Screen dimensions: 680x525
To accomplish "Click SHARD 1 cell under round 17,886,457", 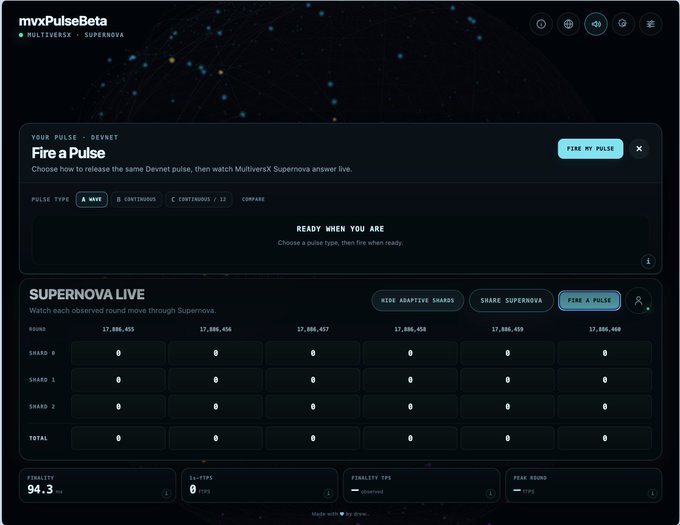I will pos(313,380).
